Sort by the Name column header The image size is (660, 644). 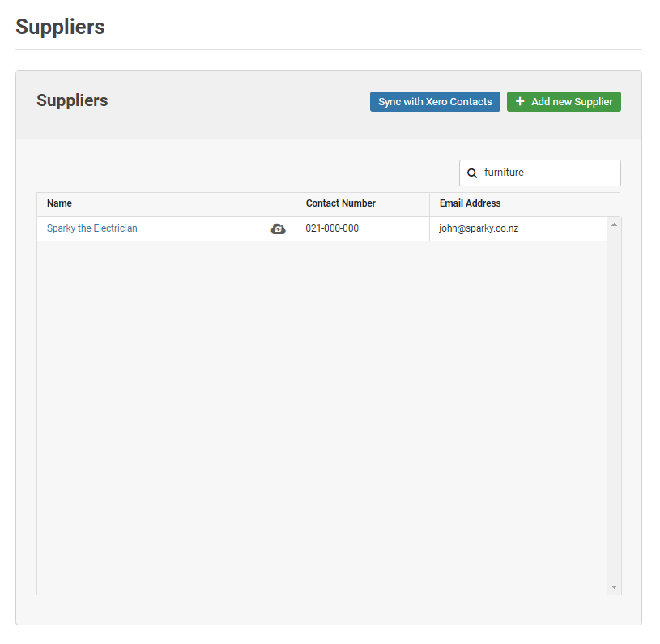pyautogui.click(x=59, y=203)
